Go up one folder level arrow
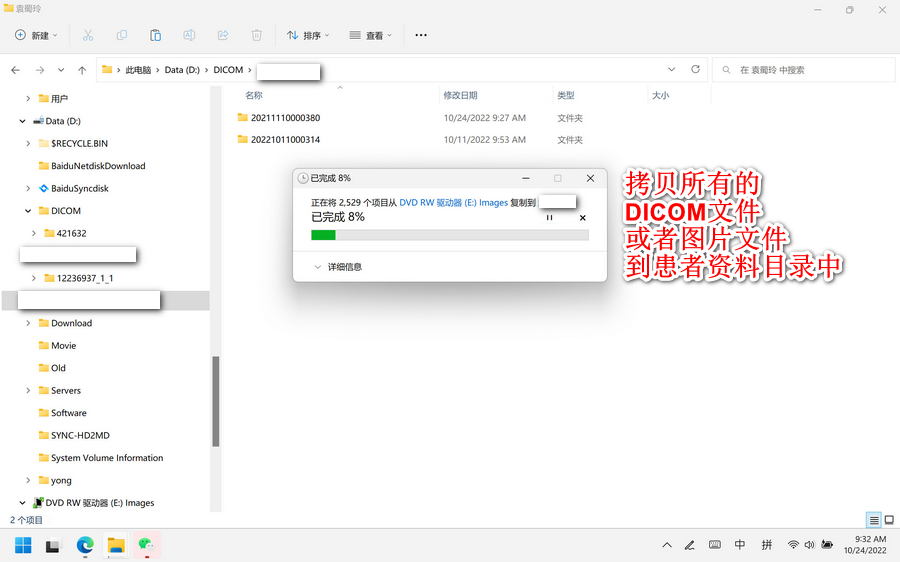Screen dimensions: 900x562 tap(82, 70)
